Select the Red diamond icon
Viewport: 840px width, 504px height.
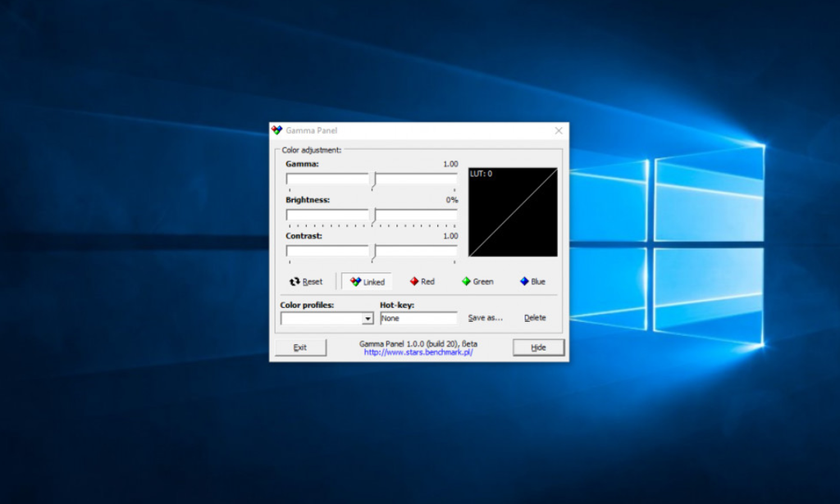[x=414, y=281]
